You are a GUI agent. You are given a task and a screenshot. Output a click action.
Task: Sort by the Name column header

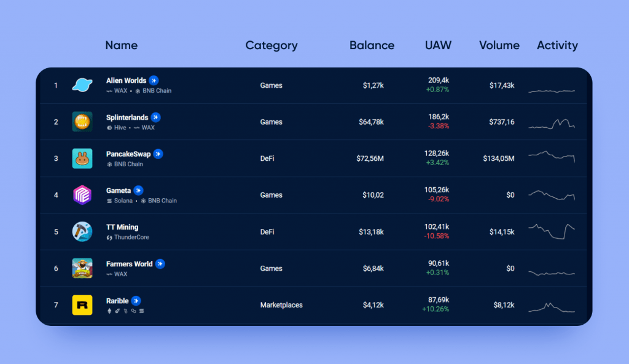coord(121,45)
